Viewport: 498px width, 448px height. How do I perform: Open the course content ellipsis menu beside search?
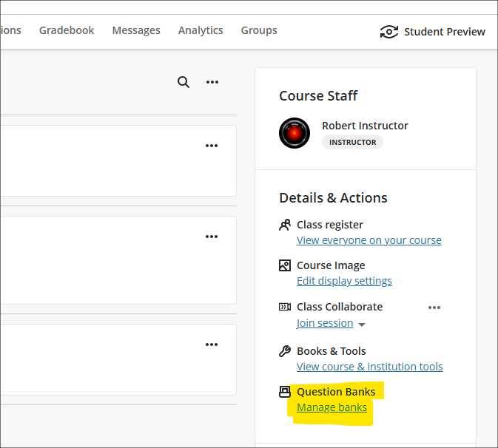point(212,82)
